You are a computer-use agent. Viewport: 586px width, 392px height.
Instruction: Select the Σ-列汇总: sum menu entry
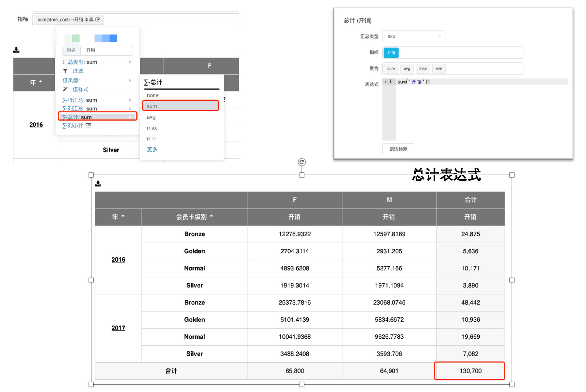point(80,109)
